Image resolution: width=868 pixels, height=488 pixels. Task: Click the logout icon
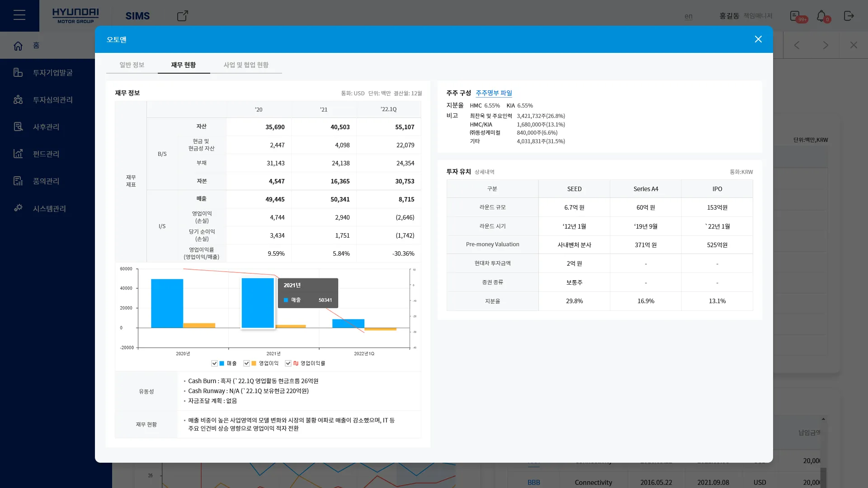(849, 16)
